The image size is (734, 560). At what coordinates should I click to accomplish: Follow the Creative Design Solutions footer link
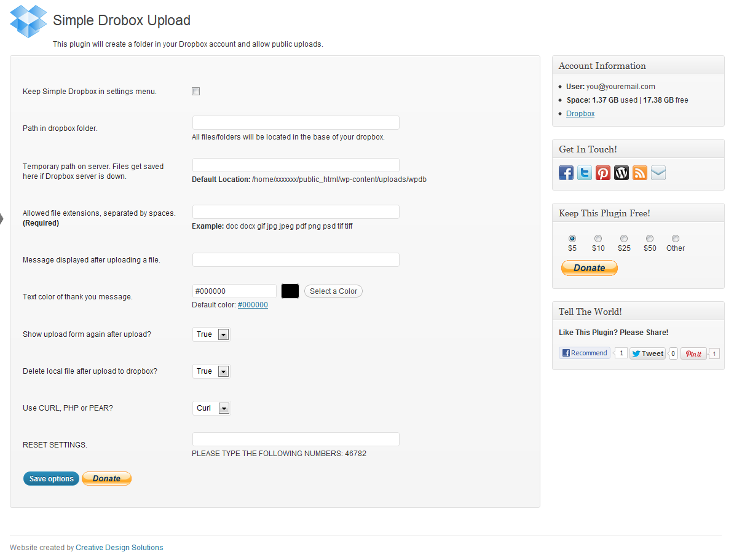pos(119,548)
